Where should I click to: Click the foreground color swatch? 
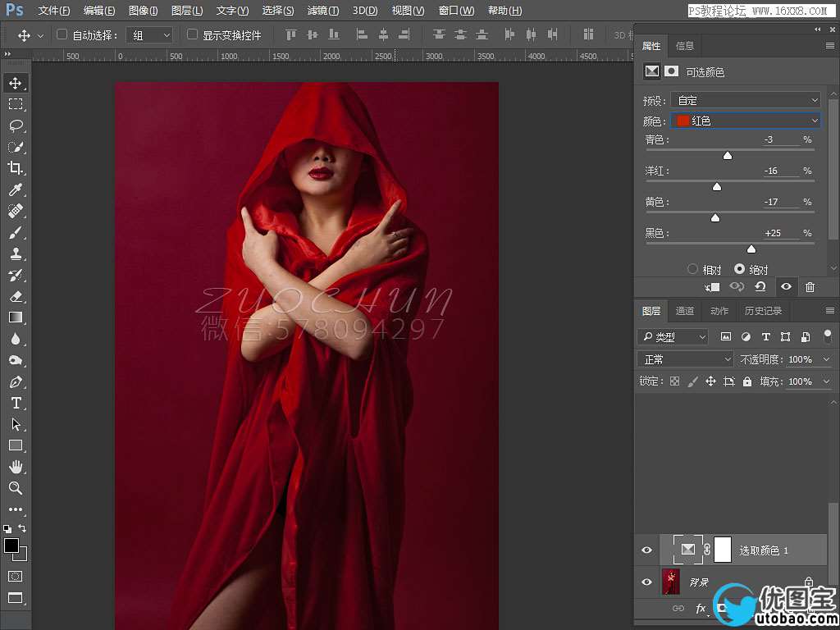[11, 546]
